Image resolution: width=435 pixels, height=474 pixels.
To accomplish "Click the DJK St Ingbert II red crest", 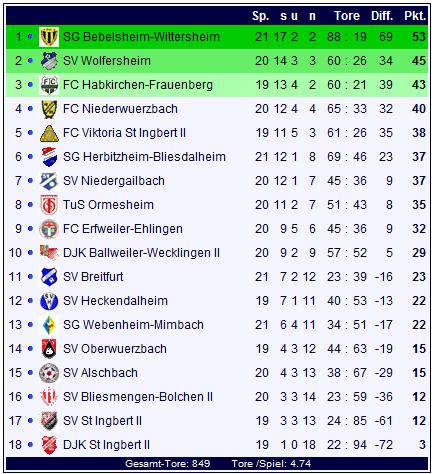I will pos(49,445).
